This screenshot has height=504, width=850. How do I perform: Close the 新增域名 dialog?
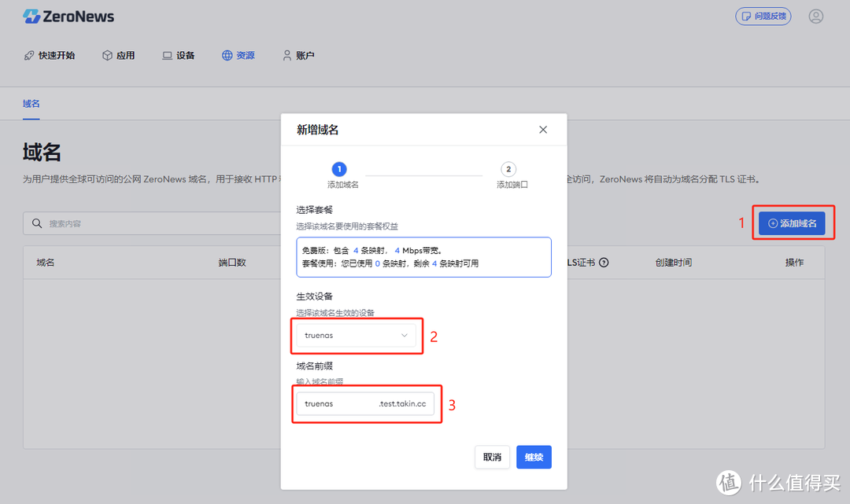(x=542, y=129)
